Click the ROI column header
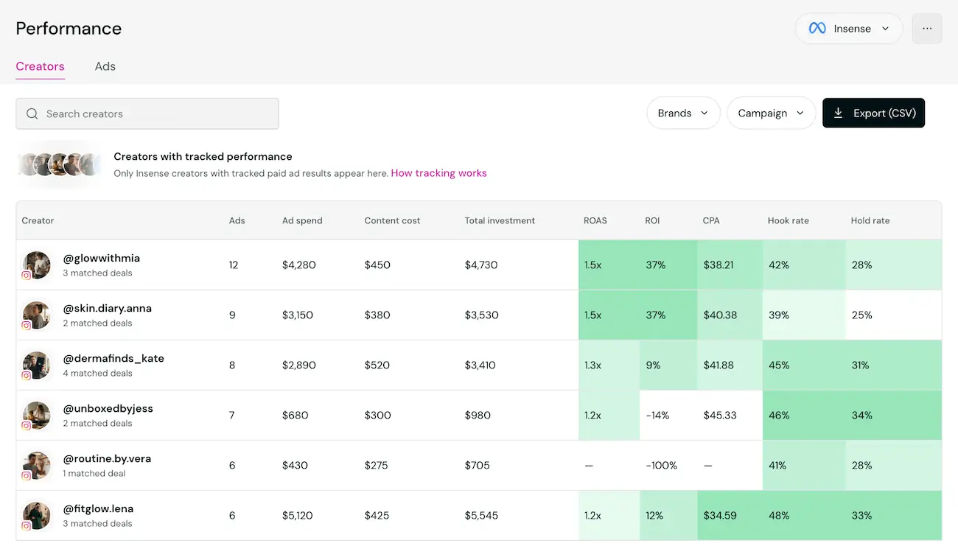The width and height of the screenshot is (958, 560). point(652,220)
